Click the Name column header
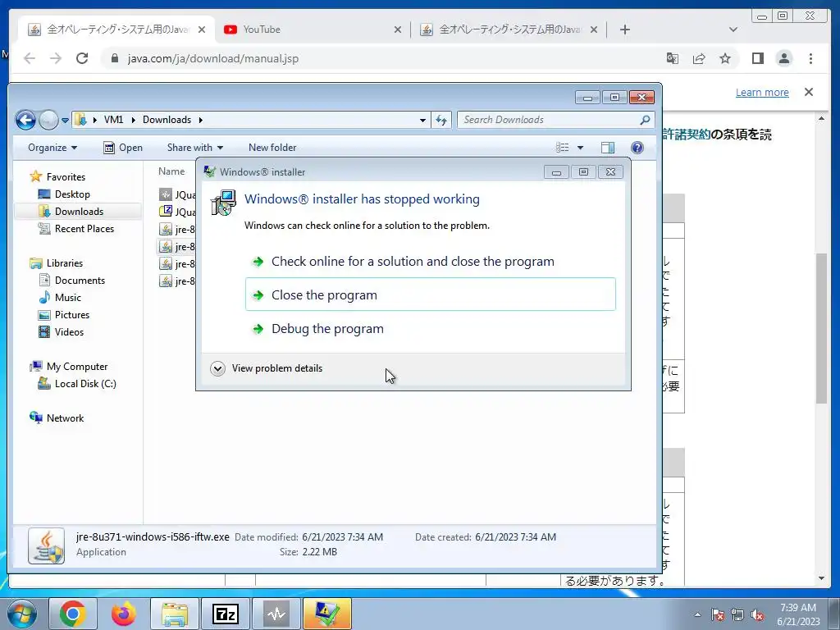This screenshot has width=840, height=630. click(171, 171)
